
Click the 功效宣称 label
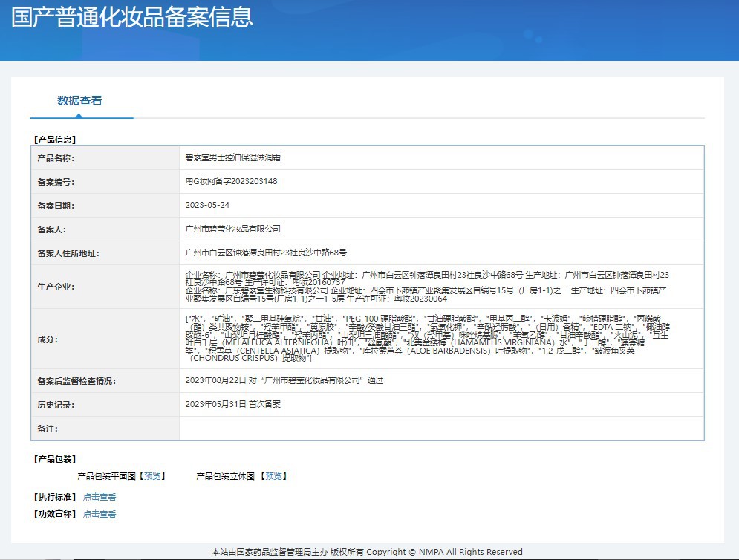coord(55,514)
